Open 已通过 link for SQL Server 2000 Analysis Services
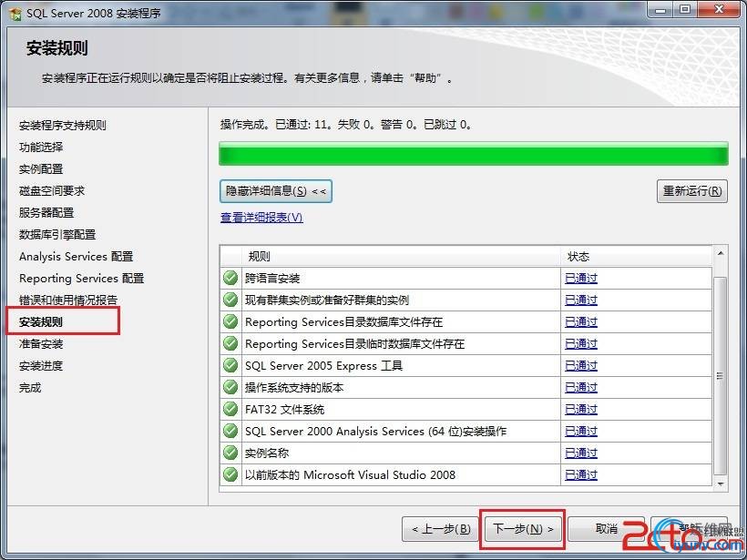 point(580,432)
